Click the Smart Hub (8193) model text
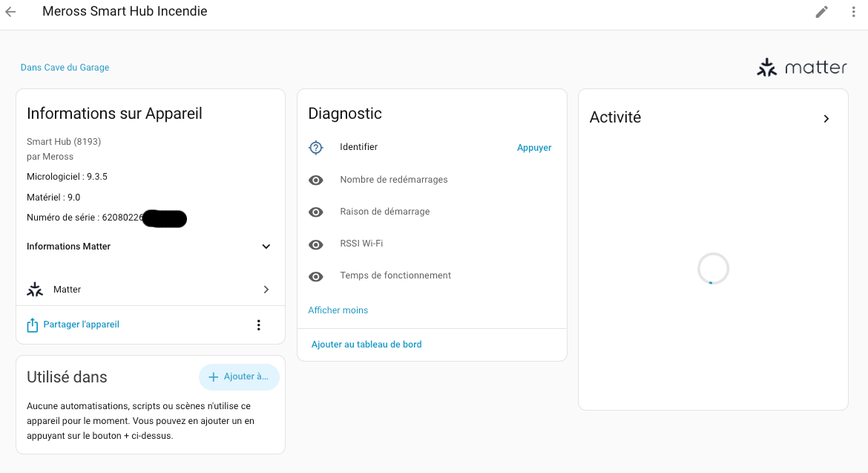Screen dimensions: 868x473 coord(64,142)
